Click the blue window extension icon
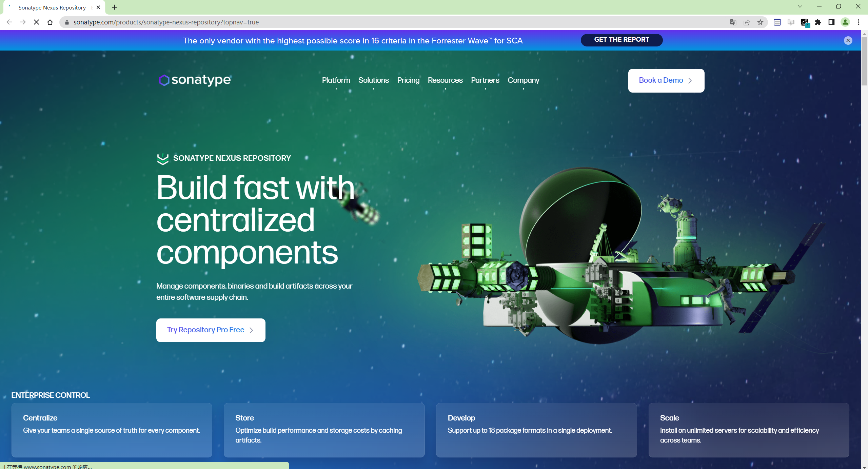 coord(777,22)
